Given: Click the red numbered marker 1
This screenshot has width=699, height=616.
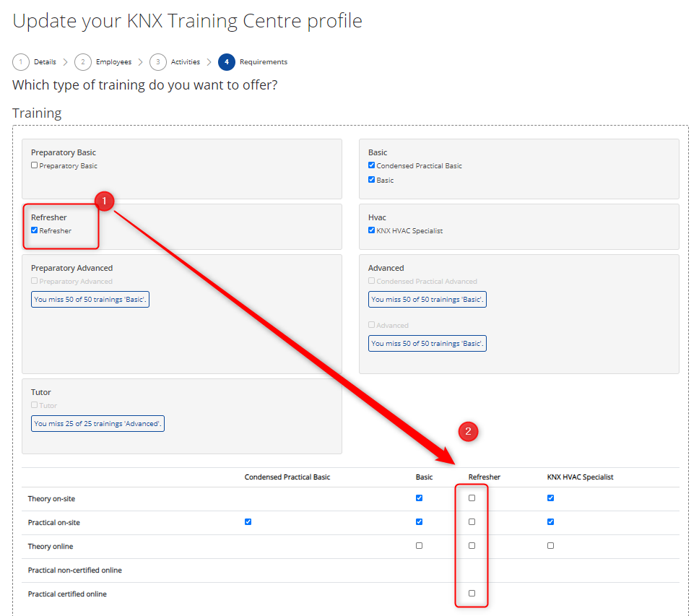Looking at the screenshot, I should [105, 201].
